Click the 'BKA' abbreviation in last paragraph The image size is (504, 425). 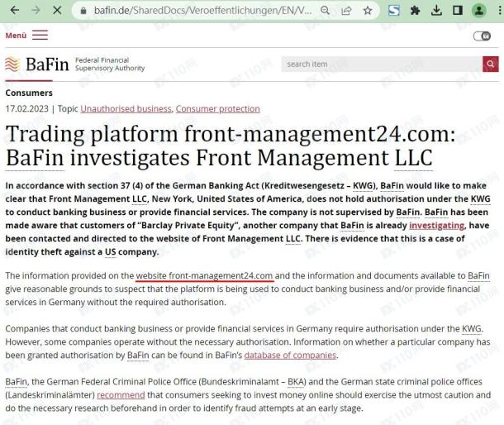296,381
